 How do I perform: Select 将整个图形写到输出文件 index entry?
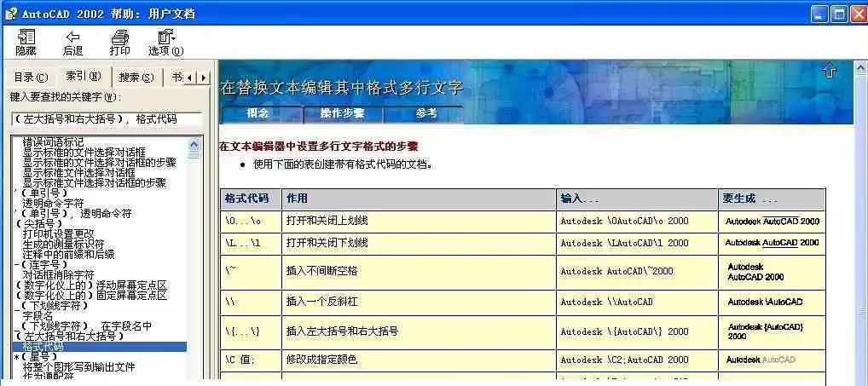[78, 366]
